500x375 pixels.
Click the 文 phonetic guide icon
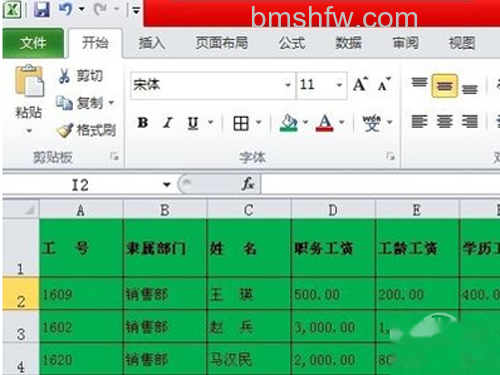click(x=371, y=123)
